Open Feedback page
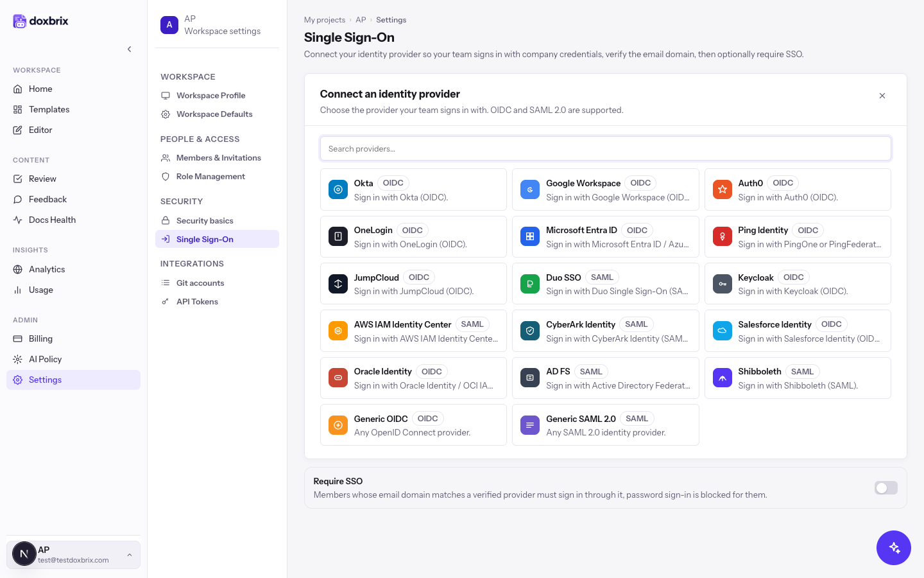The height and width of the screenshot is (578, 924). click(x=73, y=199)
